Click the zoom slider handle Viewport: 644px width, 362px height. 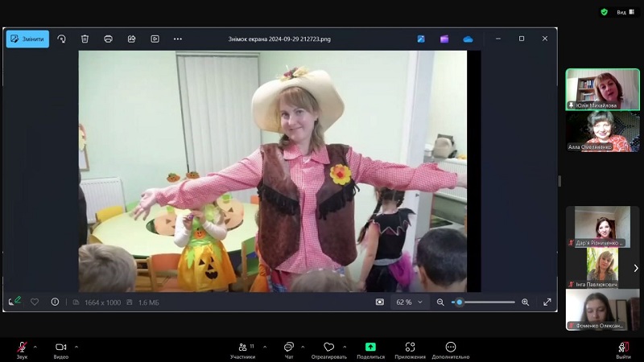pos(460,302)
